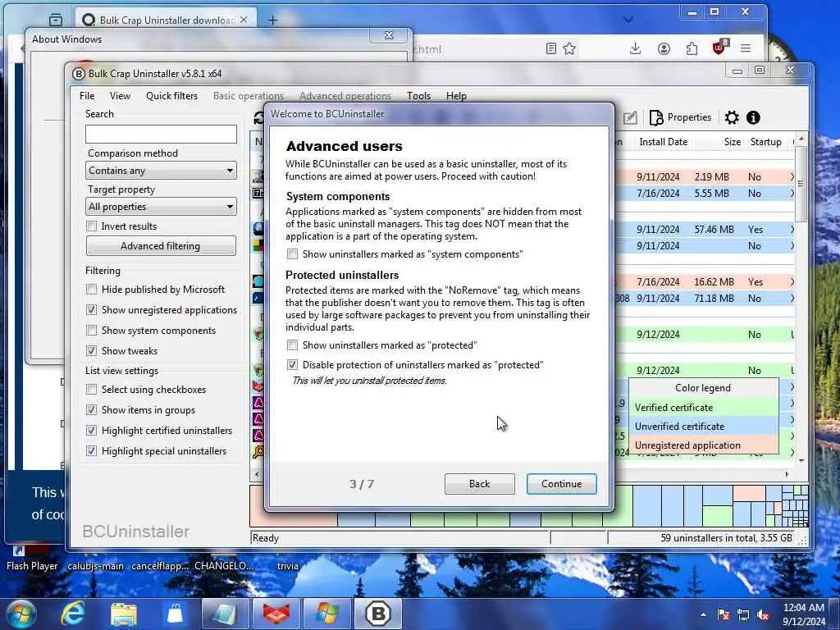Enable Select using checkboxes option
Viewport: 840px width, 630px height.
[92, 390]
